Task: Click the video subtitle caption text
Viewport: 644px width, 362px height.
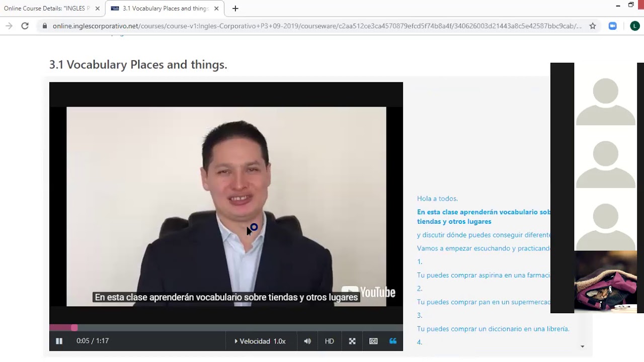Action: pyautogui.click(x=226, y=297)
